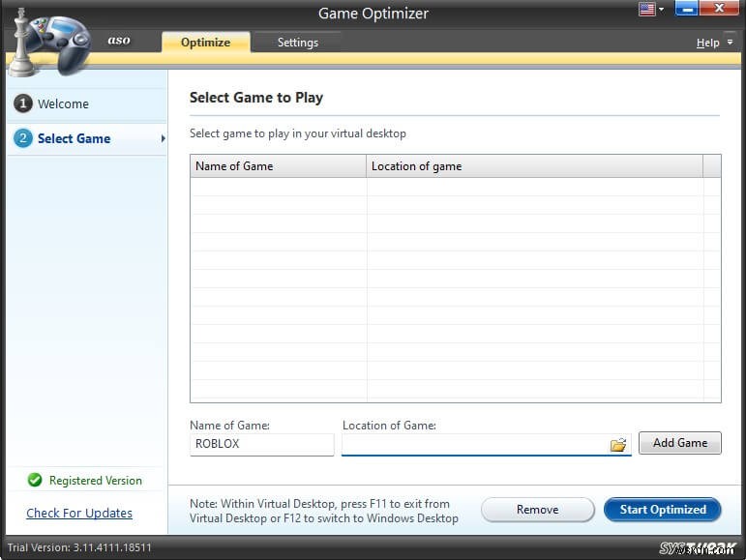Viewport: 746px width, 560px height.
Task: Click the Name of Game column header
Action: [x=278, y=166]
